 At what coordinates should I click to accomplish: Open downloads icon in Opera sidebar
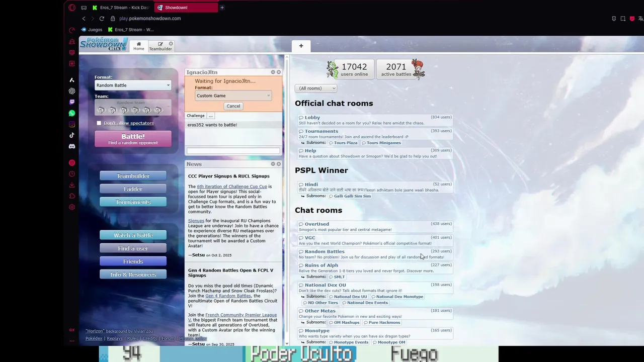(72, 185)
